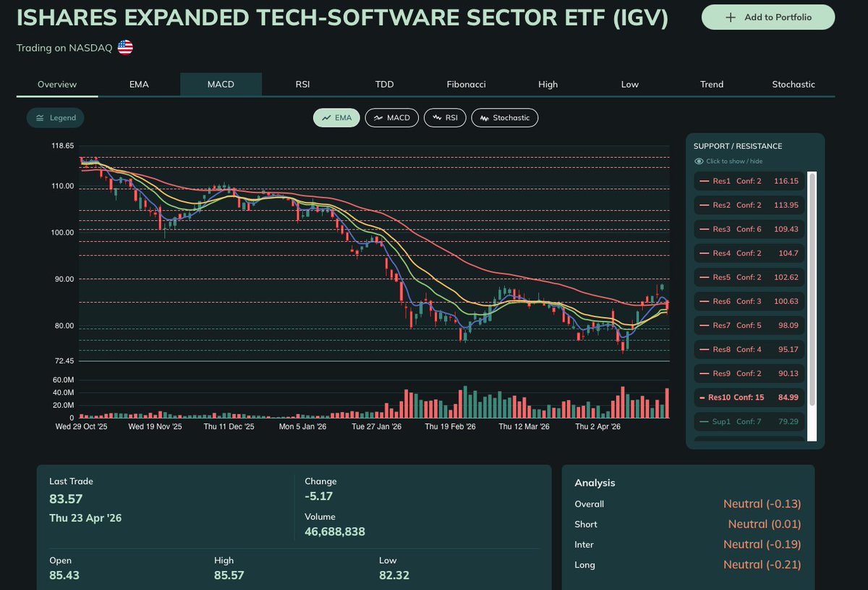Toggle Res8 level 95.17

749,350
